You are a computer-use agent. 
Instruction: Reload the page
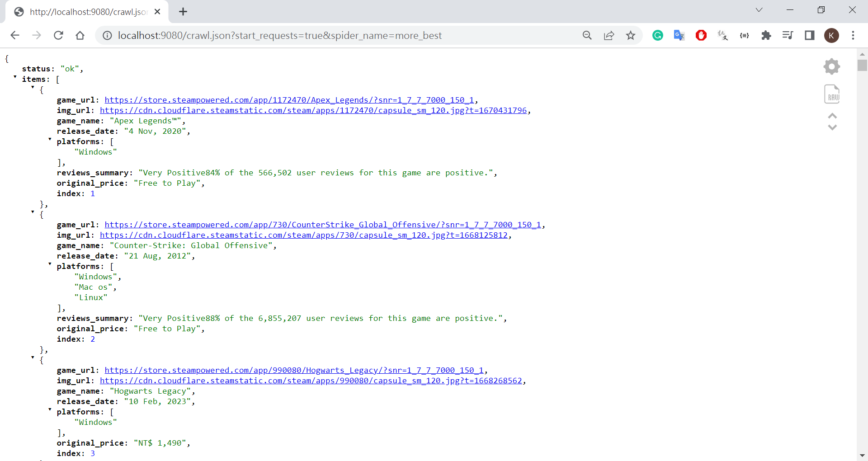click(58, 35)
